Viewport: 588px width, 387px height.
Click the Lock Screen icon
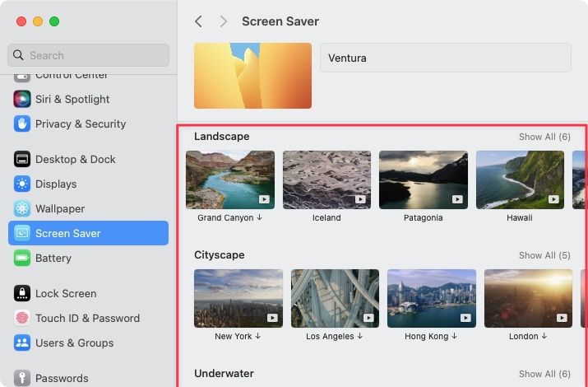pos(22,293)
